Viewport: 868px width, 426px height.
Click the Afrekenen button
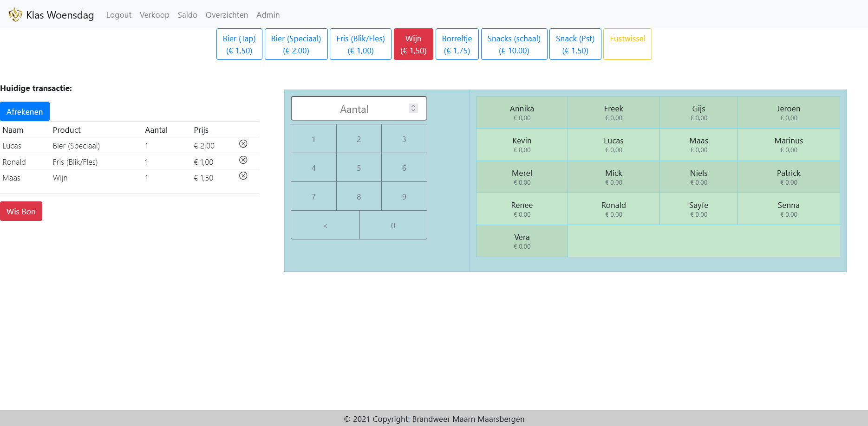click(25, 112)
